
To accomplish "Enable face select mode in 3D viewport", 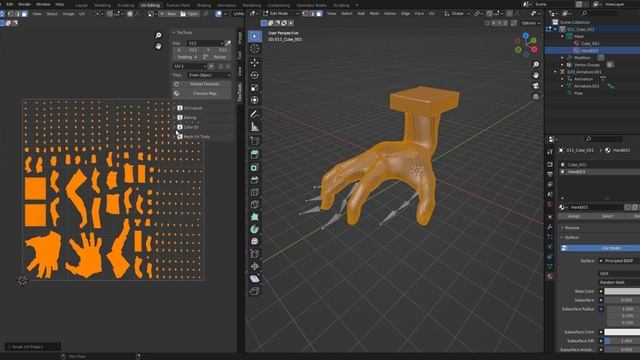I will pos(319,13).
